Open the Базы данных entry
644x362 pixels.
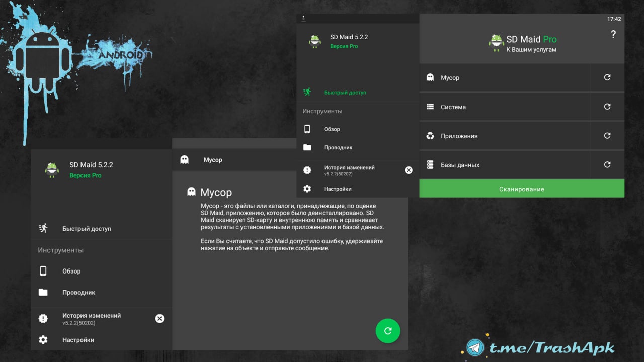coord(505,165)
